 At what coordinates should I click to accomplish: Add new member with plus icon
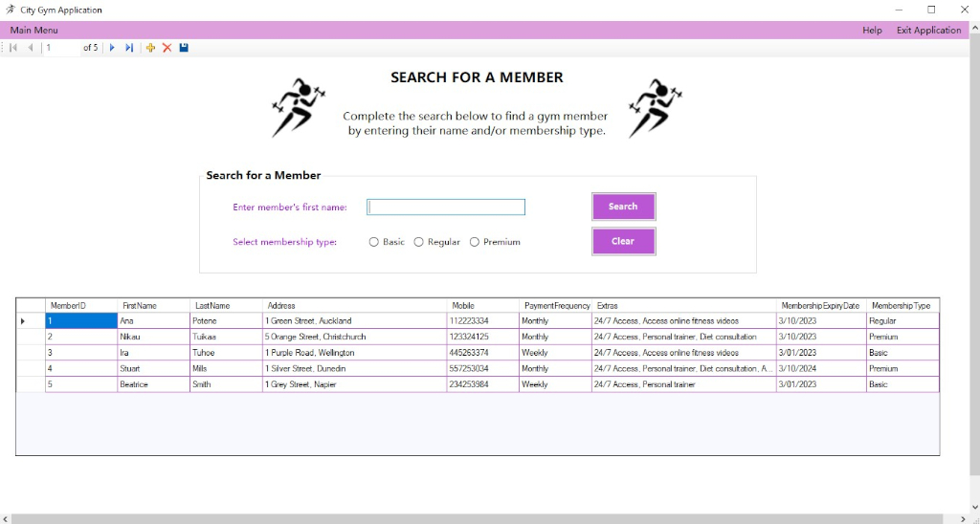[x=150, y=48]
